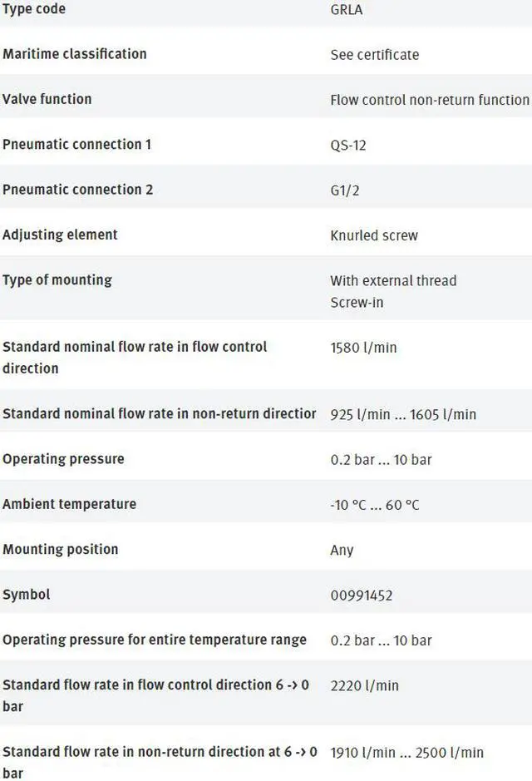Image resolution: width=532 pixels, height=781 pixels.
Task: Click the '1910 l/min ... 2500 l/min' value
Action: 406,753
